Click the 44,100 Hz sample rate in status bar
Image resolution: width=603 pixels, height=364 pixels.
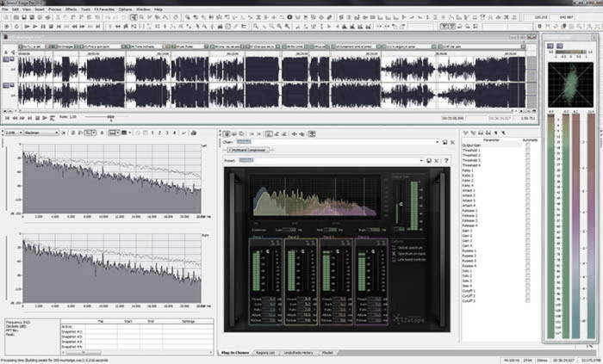(x=510, y=361)
